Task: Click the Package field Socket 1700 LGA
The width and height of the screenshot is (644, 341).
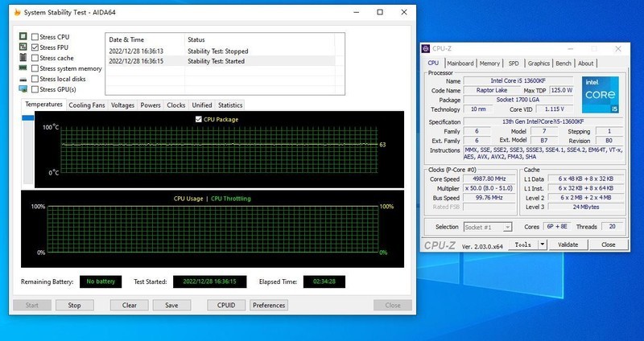Action: [x=518, y=100]
